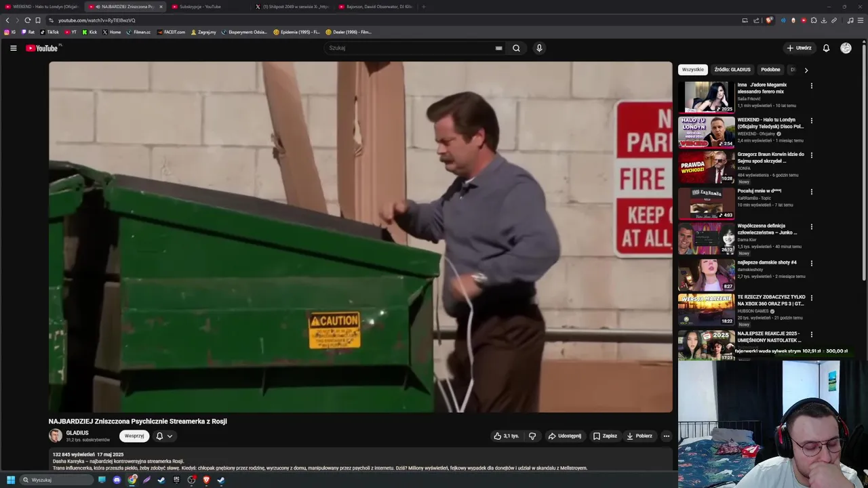Dislike the video
This screenshot has width=868, height=488.
532,436
